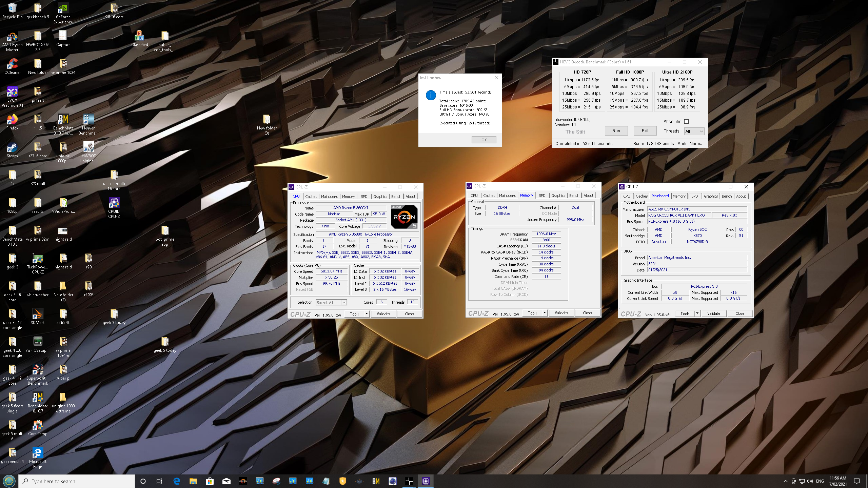
Task: Click the CPU-Z taskbar icon
Action: point(426,481)
